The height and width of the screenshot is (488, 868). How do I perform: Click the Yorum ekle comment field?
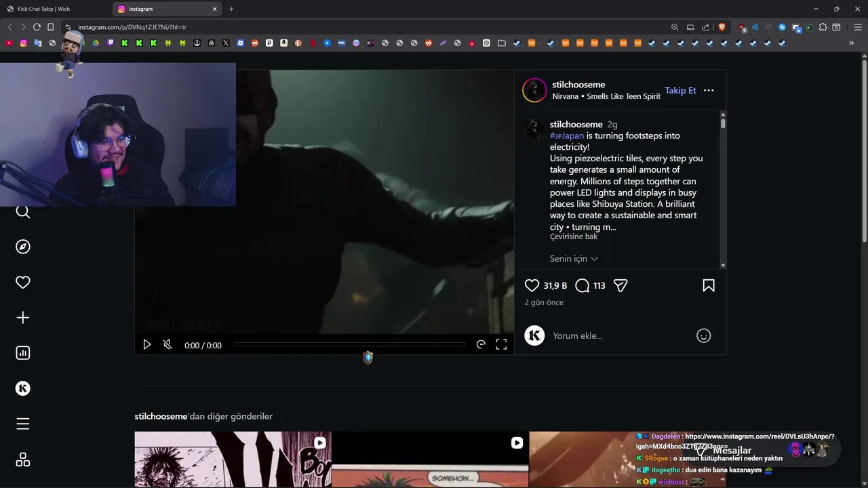[620, 335]
